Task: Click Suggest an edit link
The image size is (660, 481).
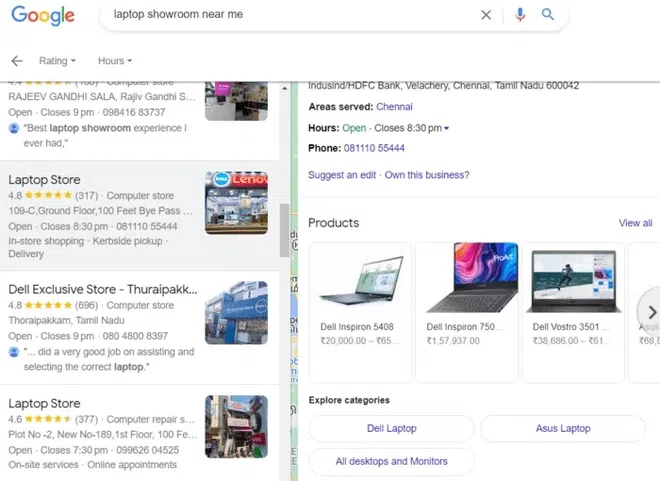Action: click(x=342, y=175)
